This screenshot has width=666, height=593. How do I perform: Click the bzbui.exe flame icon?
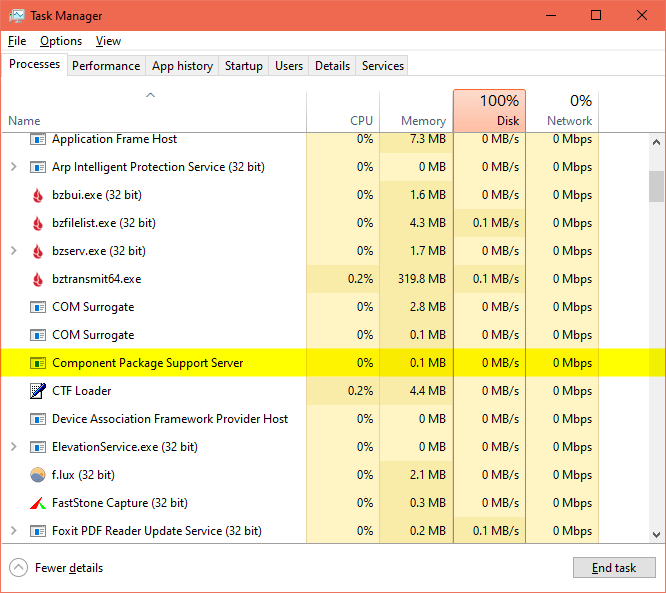(x=38, y=195)
